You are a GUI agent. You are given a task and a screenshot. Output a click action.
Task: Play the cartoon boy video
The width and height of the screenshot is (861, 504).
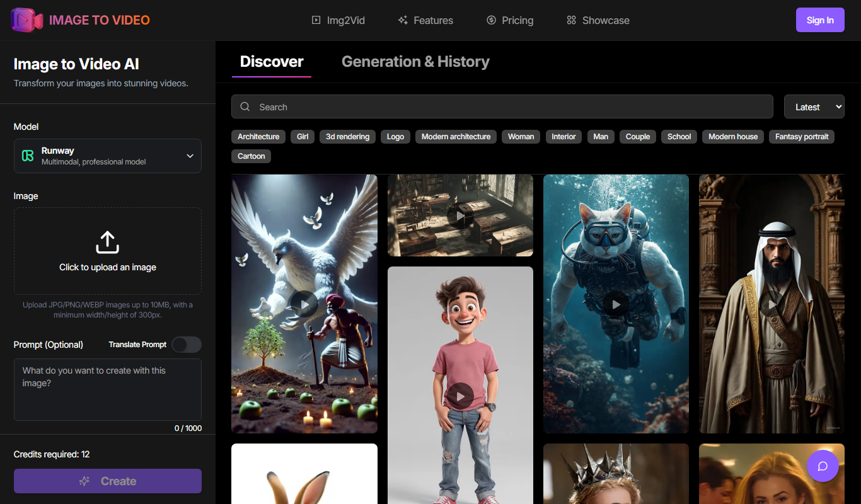tap(460, 396)
